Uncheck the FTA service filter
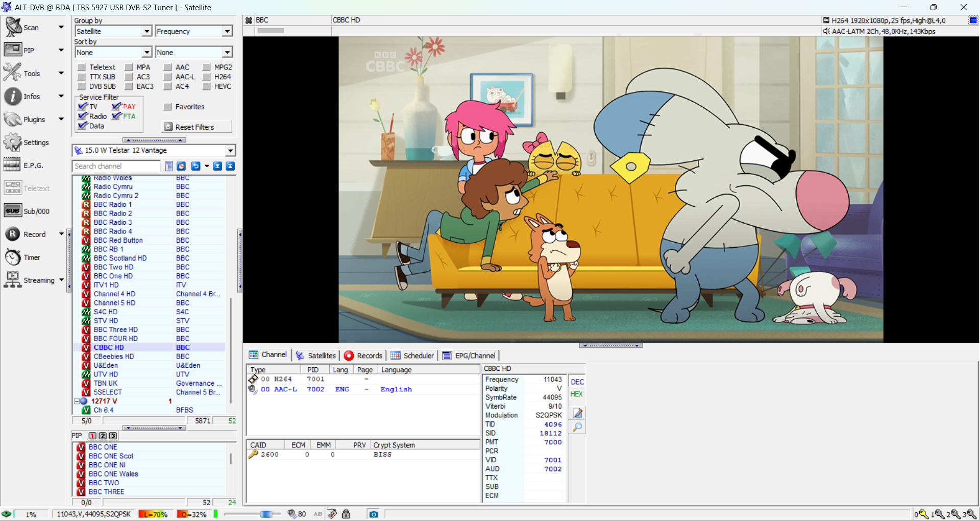980x521 pixels. [x=116, y=116]
